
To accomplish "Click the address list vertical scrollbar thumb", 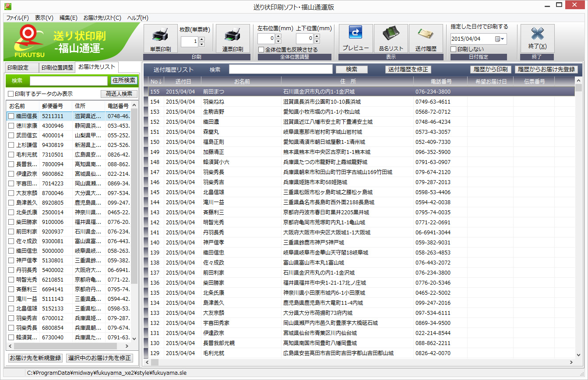I will tap(134, 196).
